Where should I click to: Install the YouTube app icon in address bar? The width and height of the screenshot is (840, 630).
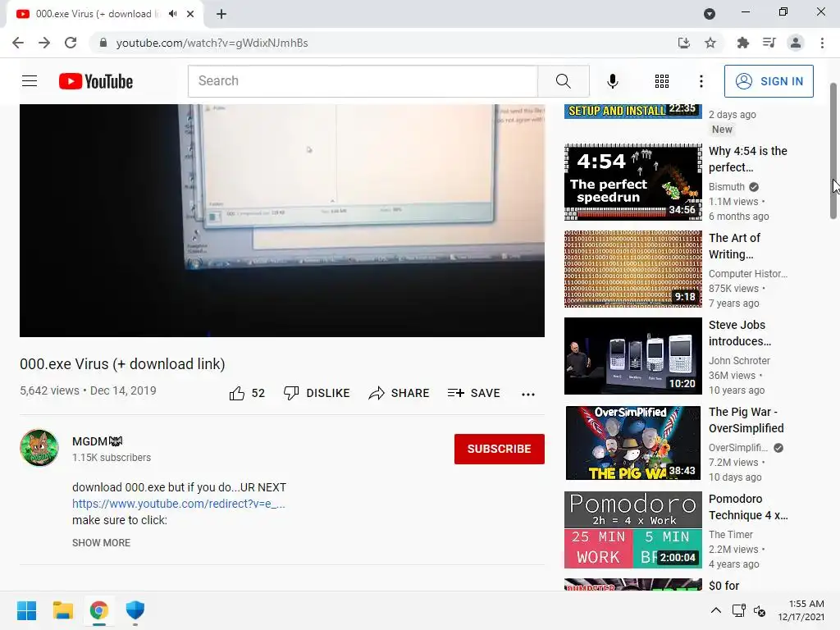[x=683, y=43]
